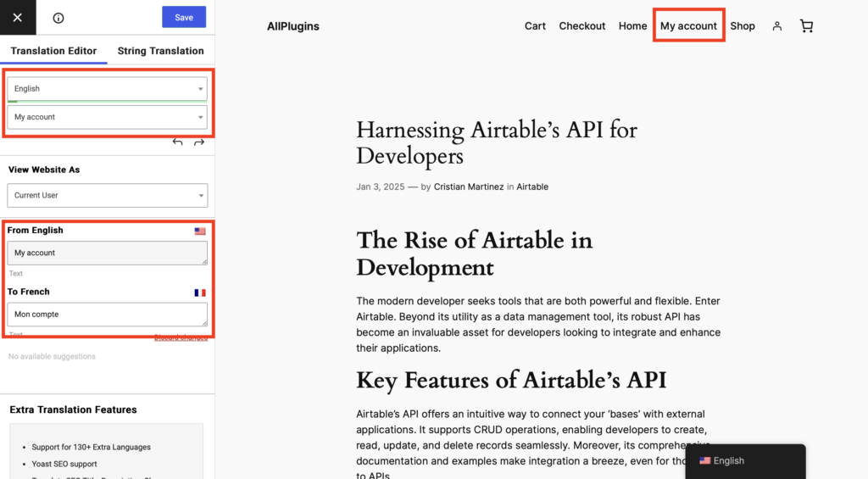Select the post title Harnessing Airtable's API
The image size is (868, 479).
point(497,143)
